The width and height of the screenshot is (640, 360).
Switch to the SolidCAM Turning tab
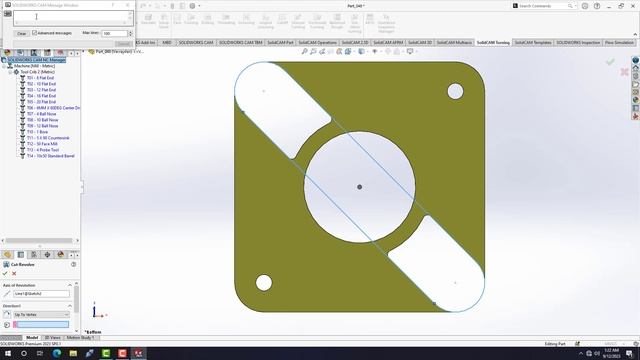[x=493, y=42]
